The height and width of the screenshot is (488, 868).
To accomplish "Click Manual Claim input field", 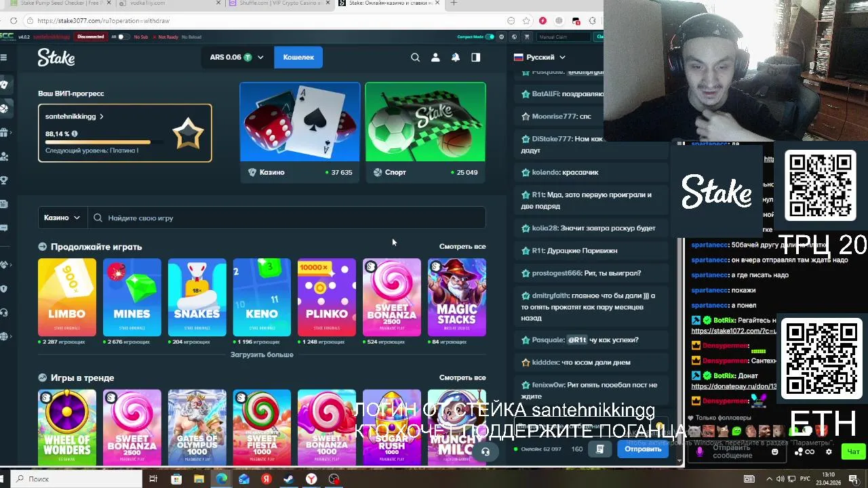I will (x=563, y=37).
